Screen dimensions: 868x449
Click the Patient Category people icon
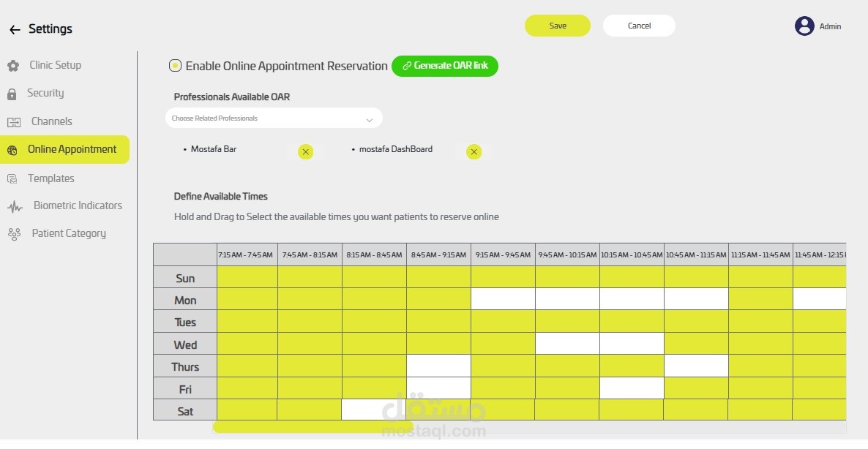pos(14,233)
